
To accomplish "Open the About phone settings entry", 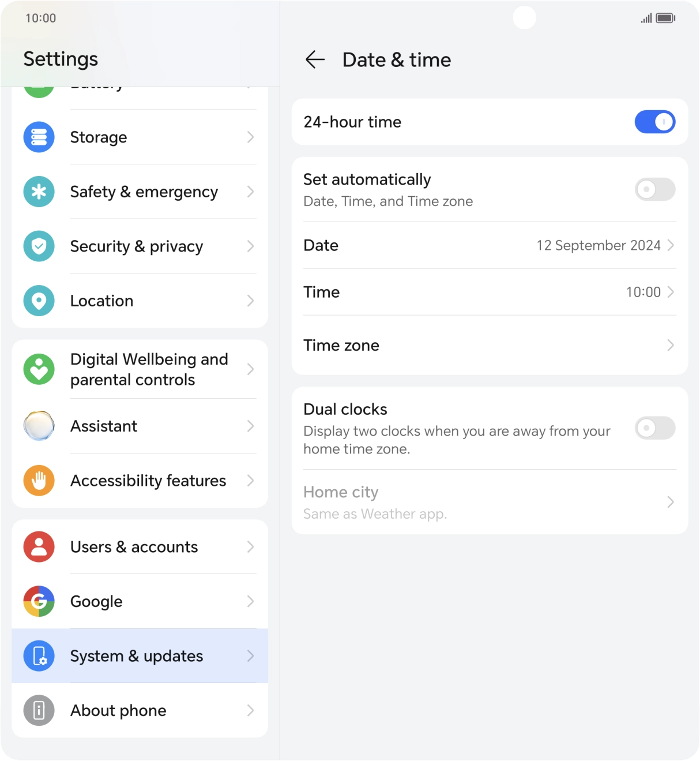I will pos(140,710).
